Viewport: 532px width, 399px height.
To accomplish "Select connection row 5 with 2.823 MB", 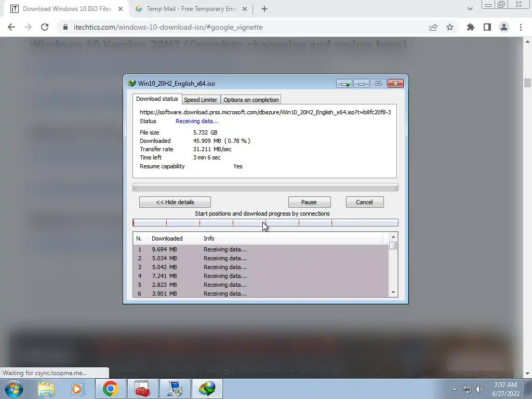I will click(x=261, y=285).
